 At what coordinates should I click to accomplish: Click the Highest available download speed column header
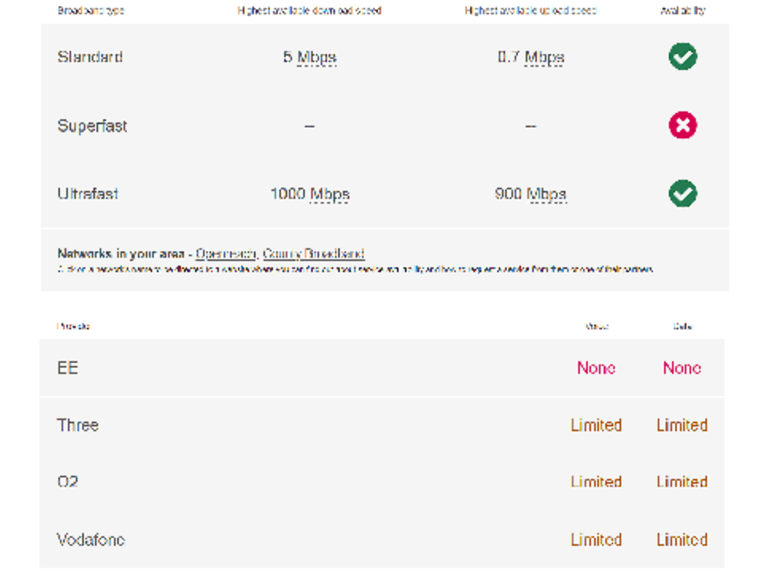point(309,11)
